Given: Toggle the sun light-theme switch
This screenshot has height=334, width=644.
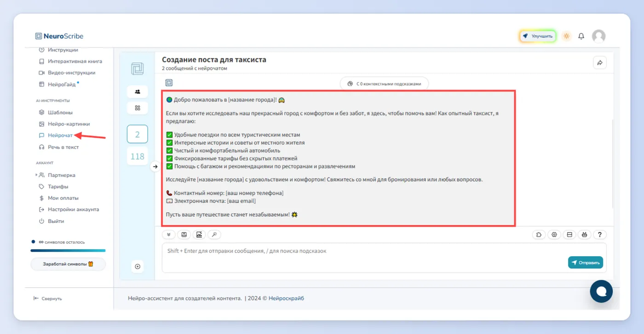Looking at the screenshot, I should (x=566, y=36).
